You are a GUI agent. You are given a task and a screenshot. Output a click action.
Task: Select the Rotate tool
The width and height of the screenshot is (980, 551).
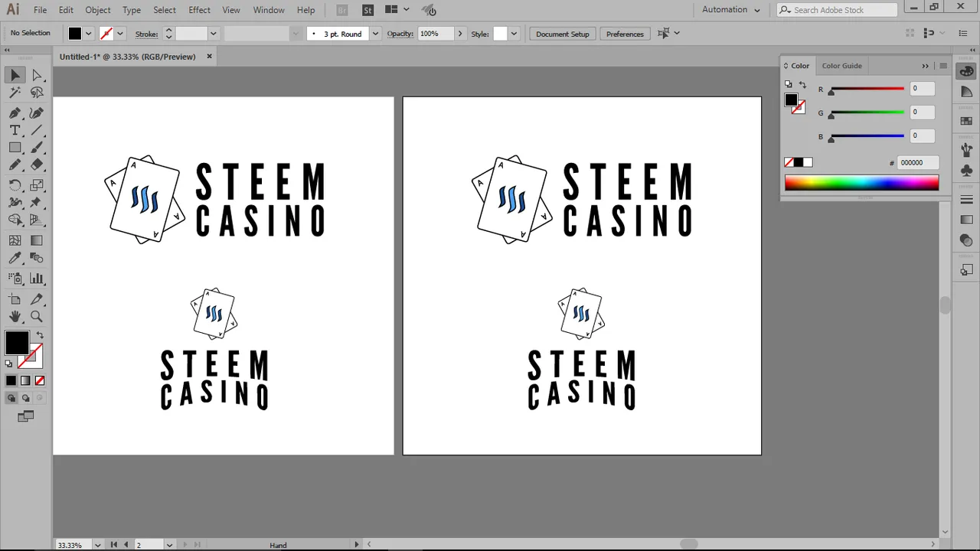tap(15, 185)
